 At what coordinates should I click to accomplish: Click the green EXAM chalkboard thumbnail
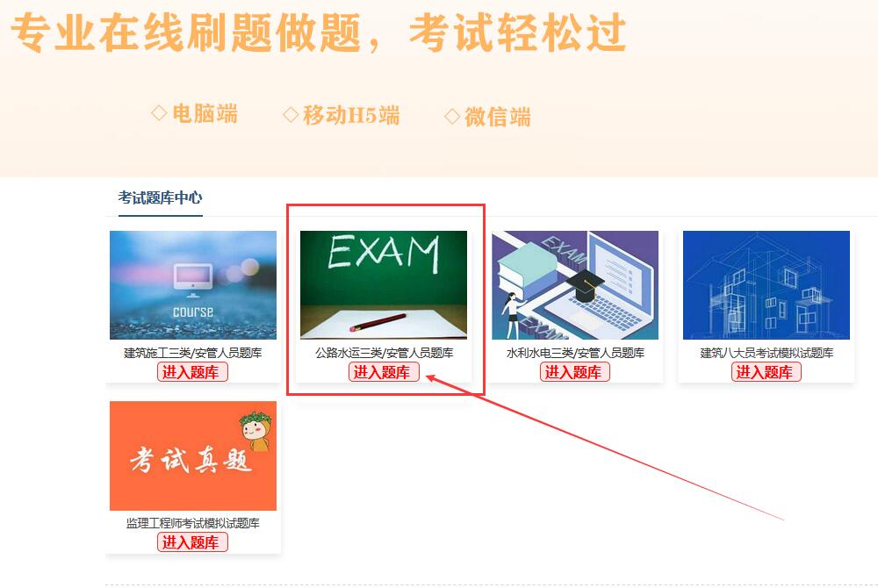tap(384, 285)
